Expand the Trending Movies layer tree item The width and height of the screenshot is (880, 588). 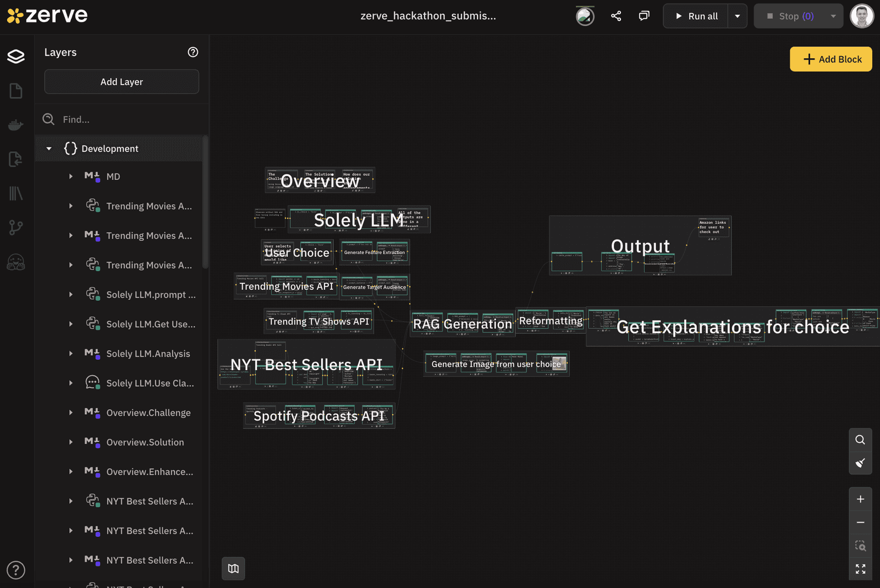[x=71, y=206]
